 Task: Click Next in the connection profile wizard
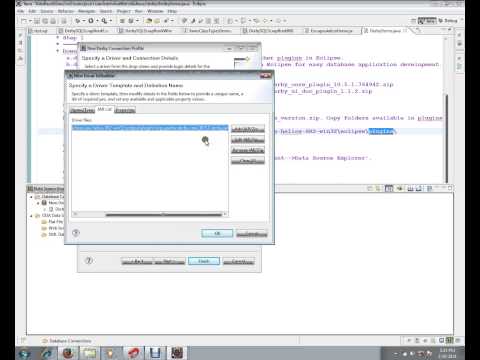pos(169,261)
